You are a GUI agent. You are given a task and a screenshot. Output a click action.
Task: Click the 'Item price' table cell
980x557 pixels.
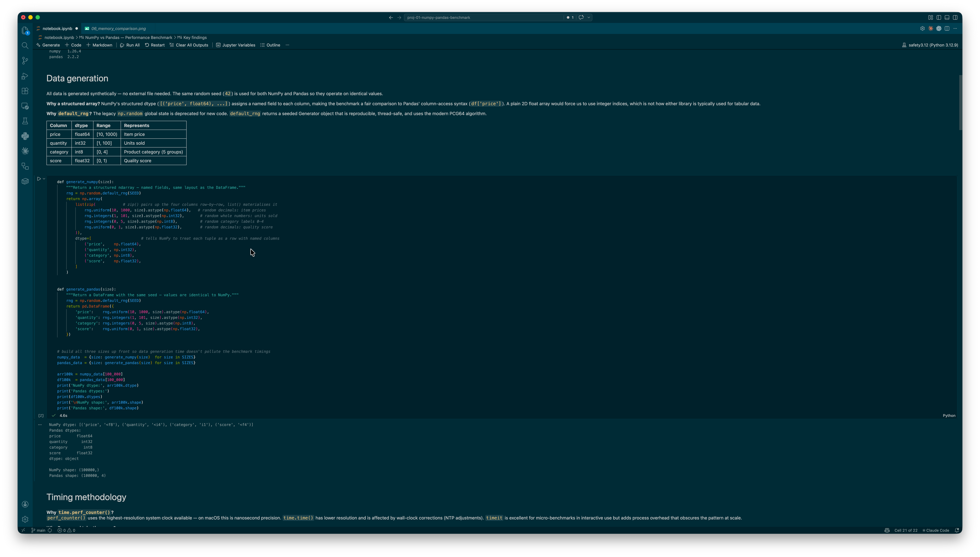(x=153, y=134)
